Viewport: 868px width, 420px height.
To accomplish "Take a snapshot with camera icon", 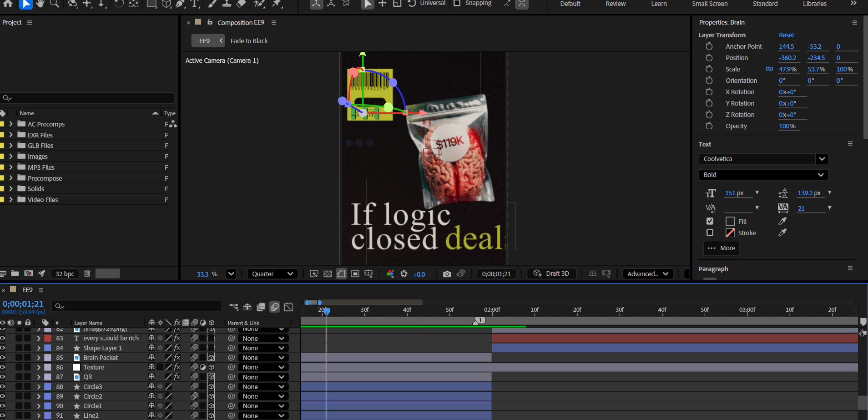I will (x=447, y=273).
